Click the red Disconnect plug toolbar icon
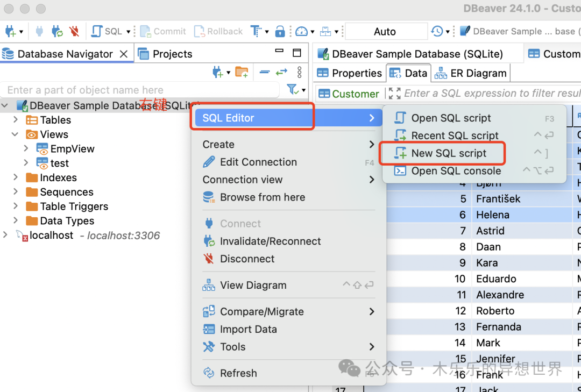581x392 pixels. coord(74,32)
